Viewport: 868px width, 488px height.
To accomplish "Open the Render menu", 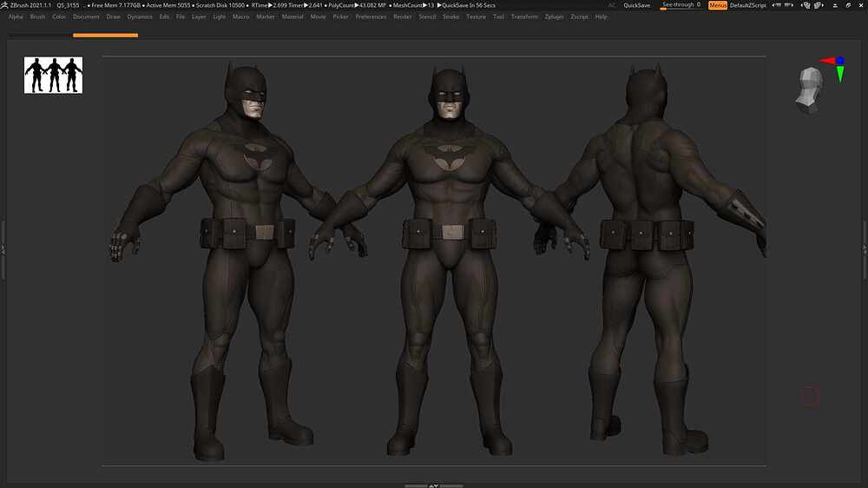I will pyautogui.click(x=403, y=16).
